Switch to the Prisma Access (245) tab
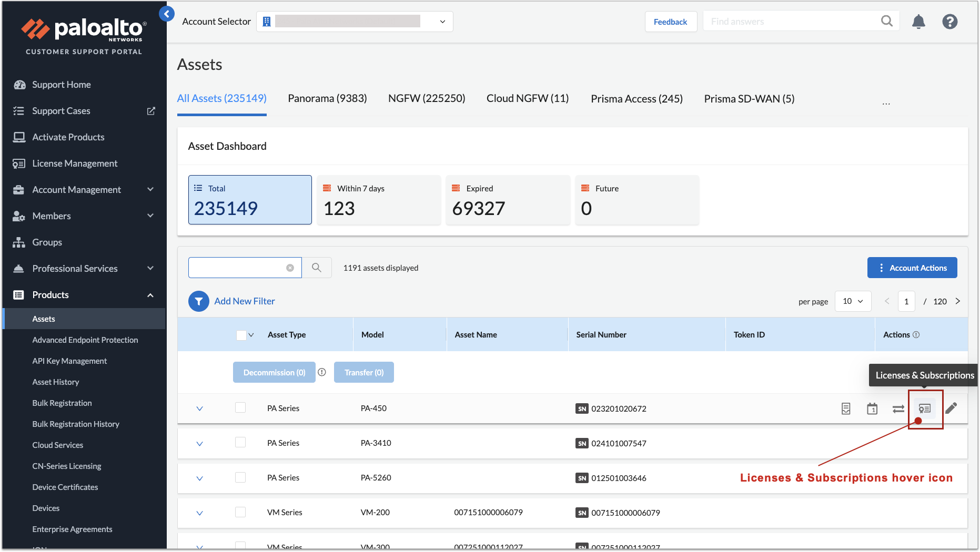This screenshot has height=552, width=980. click(x=637, y=99)
